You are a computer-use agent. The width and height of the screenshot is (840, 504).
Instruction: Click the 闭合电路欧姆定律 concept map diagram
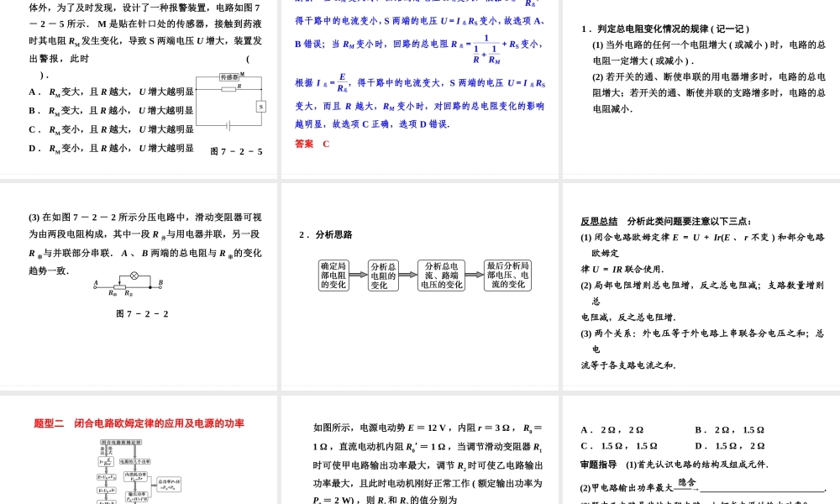pyautogui.click(x=139, y=471)
